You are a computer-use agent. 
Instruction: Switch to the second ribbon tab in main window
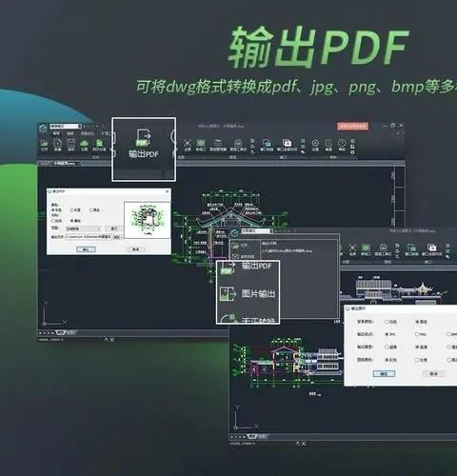click(70, 133)
